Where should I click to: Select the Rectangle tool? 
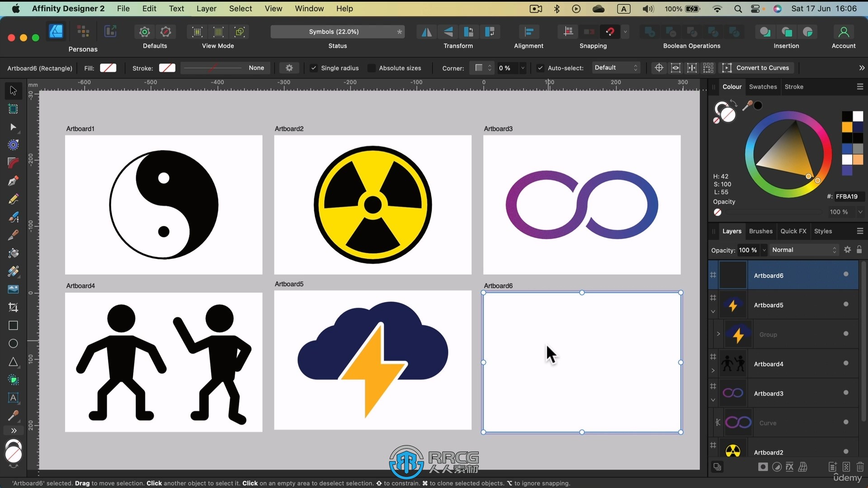pos(13,326)
